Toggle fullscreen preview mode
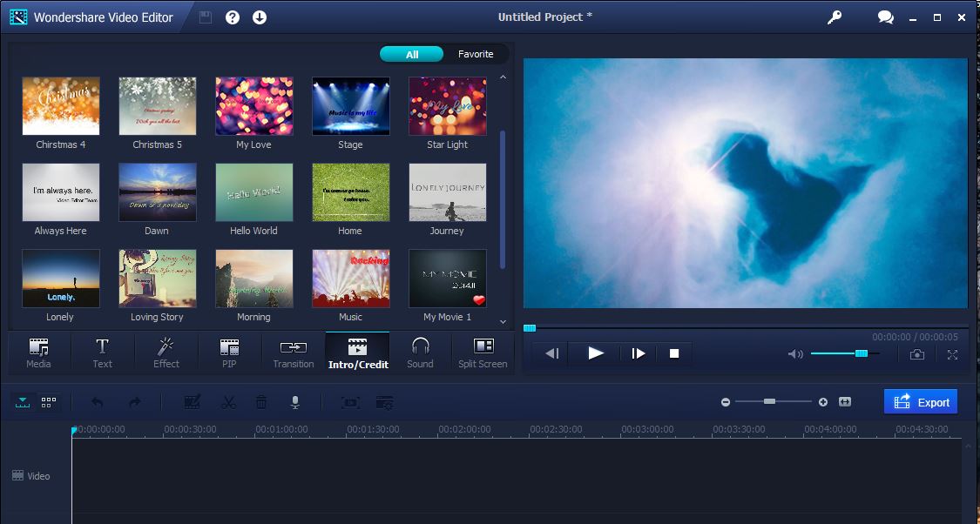 (x=951, y=353)
